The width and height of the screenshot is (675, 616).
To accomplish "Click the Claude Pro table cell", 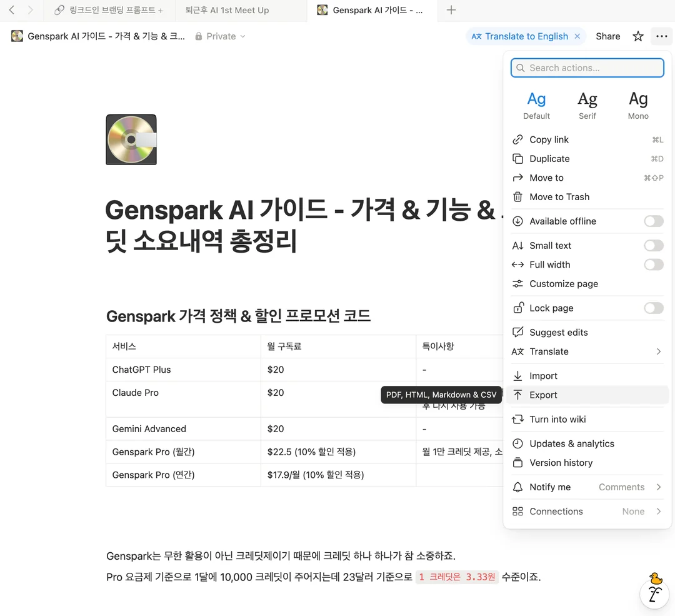I will (183, 400).
